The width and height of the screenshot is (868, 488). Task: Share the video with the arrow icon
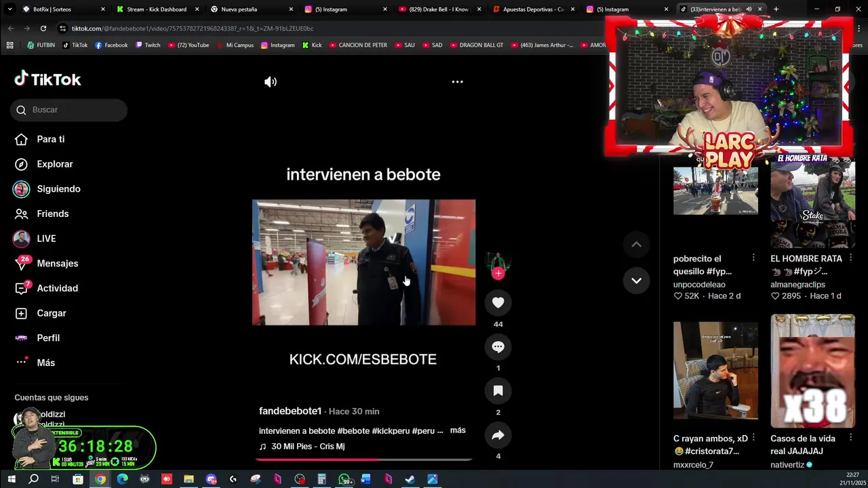[x=498, y=435]
